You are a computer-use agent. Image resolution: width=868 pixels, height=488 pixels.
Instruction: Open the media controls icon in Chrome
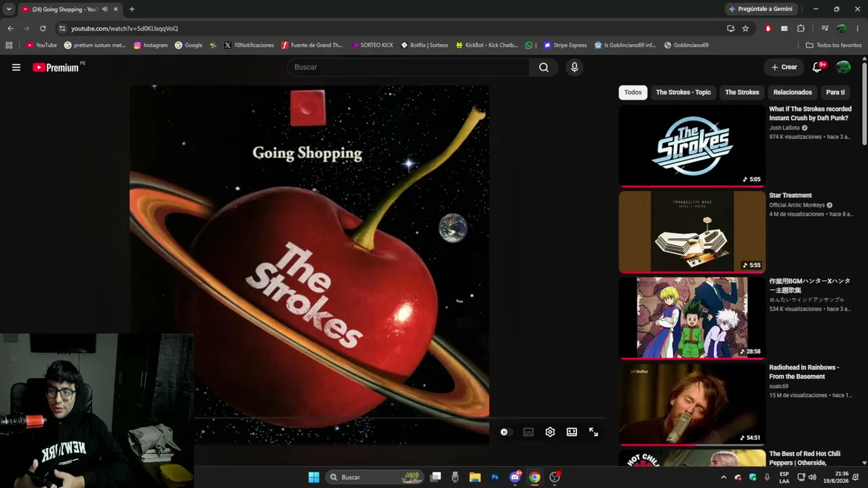pyautogui.click(x=825, y=28)
